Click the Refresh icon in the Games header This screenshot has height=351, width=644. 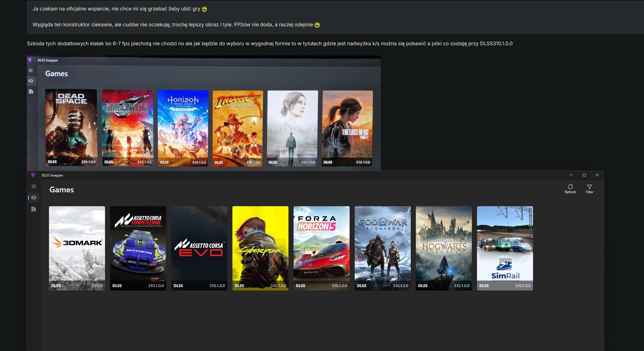(570, 187)
